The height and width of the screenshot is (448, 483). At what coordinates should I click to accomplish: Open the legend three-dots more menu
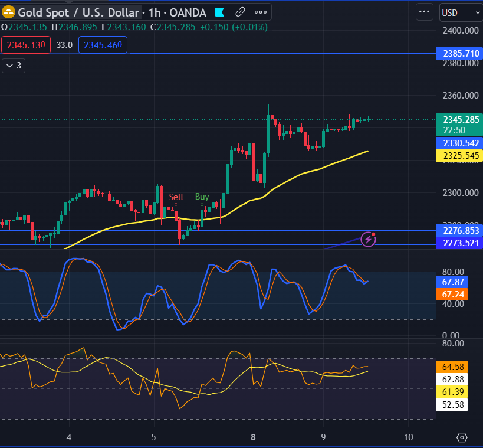click(x=261, y=12)
